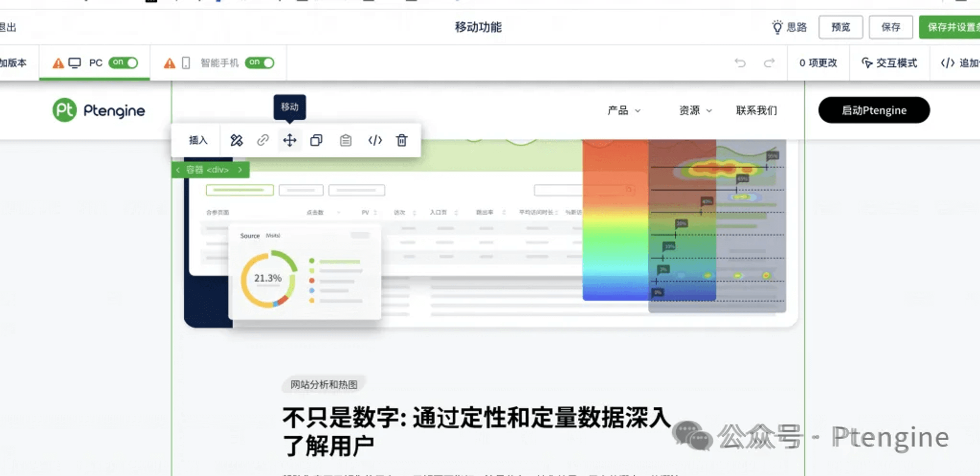Toggle the smartphone version switch
The height and width of the screenshot is (476, 980).
[x=260, y=63]
